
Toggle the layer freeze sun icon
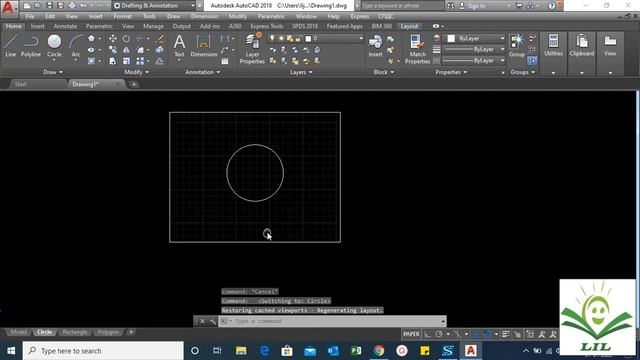point(281,38)
